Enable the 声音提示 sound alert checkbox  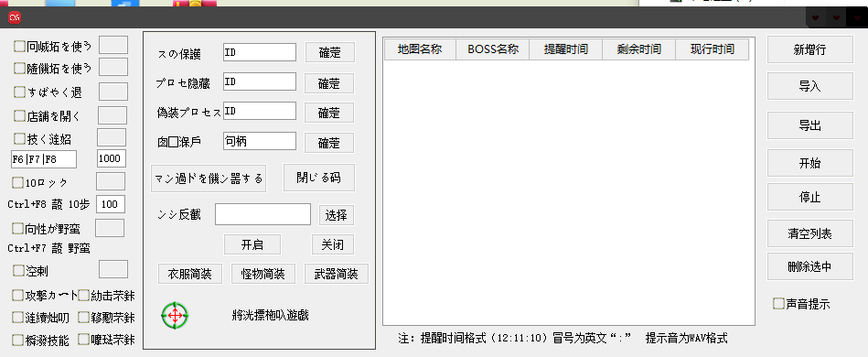779,304
